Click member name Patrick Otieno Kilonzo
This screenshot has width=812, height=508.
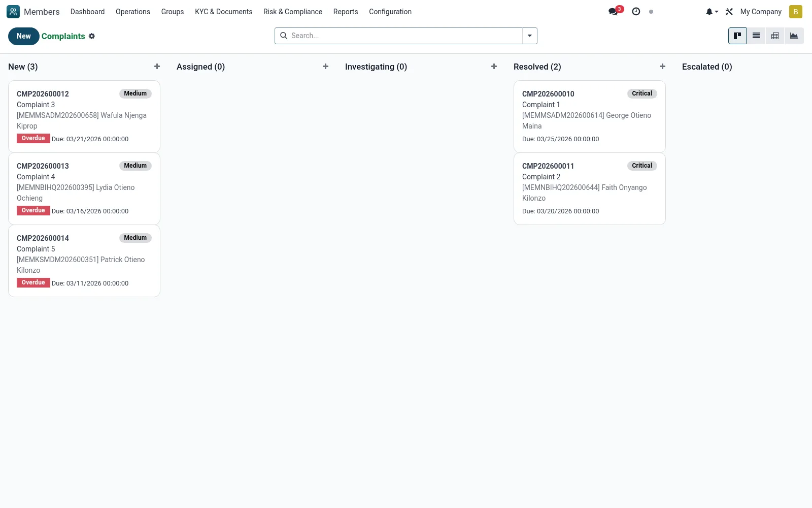point(81,265)
